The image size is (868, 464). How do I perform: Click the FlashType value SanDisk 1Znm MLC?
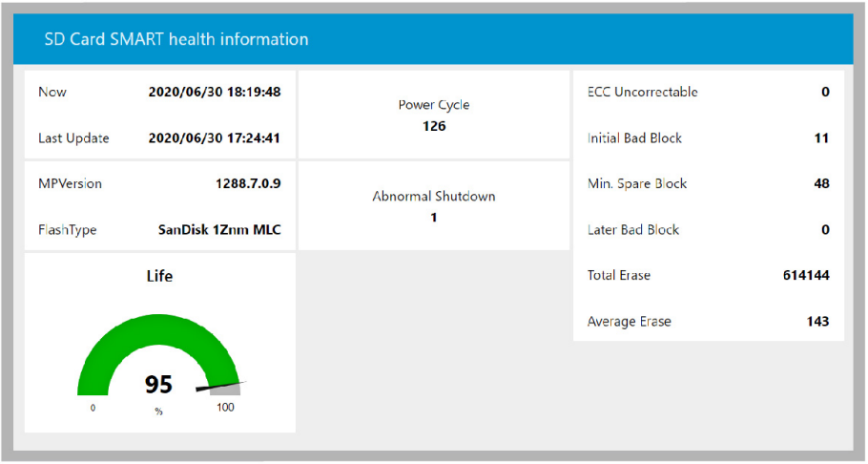(x=218, y=230)
